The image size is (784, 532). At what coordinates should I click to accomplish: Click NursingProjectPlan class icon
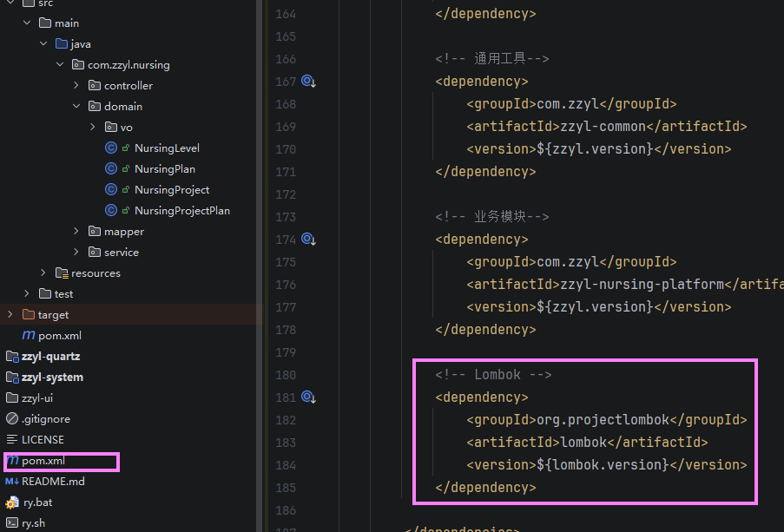click(111, 211)
